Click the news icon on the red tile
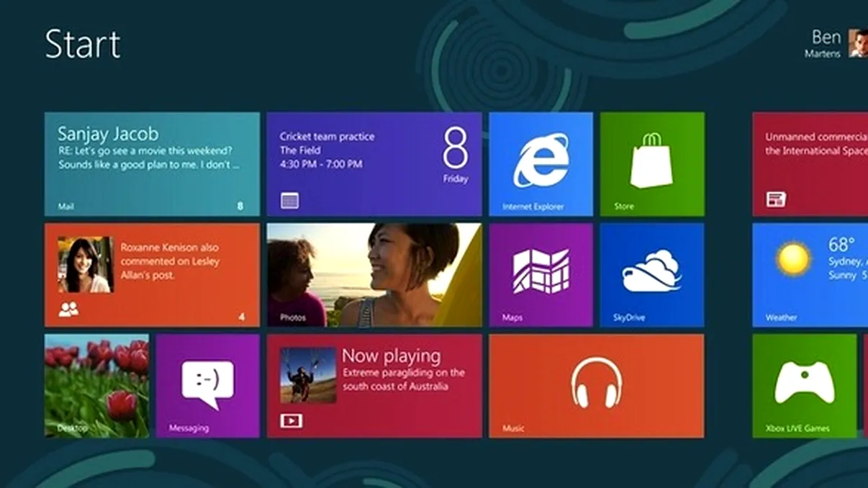The image size is (868, 488). pyautogui.click(x=776, y=199)
